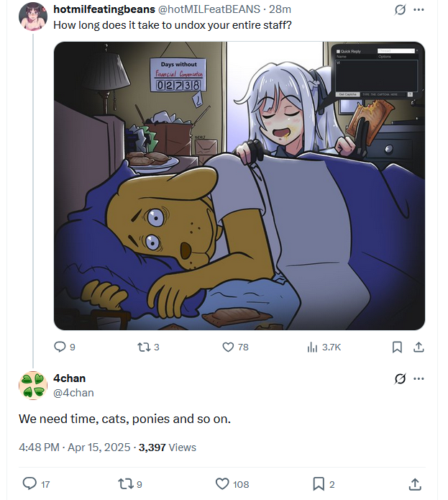Repost the hotmilfeatingbeans tweet

click(142, 347)
